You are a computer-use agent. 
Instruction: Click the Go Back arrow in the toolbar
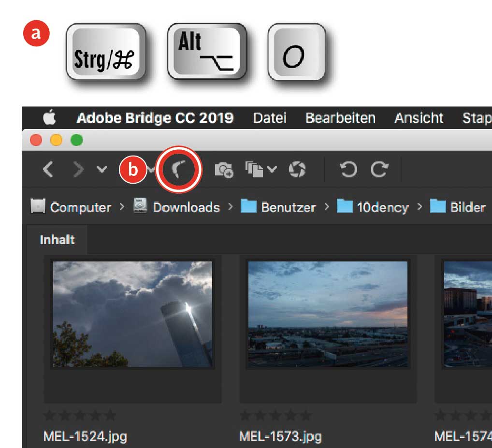tap(48, 170)
